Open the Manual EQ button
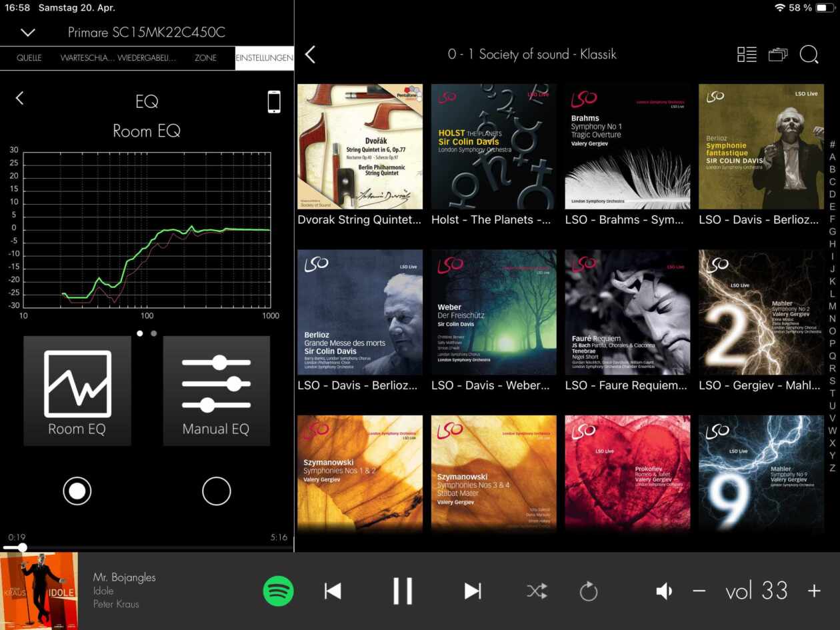Image resolution: width=840 pixels, height=630 pixels. coord(216,391)
